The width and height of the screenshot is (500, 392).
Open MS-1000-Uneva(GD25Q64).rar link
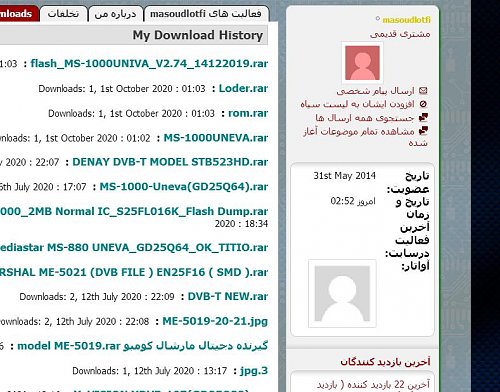click(x=184, y=186)
